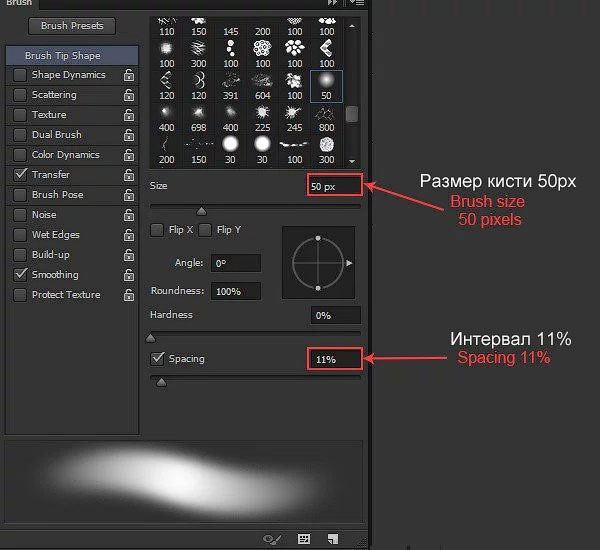Pick the 800 brush tip
This screenshot has width=600, height=550.
326,119
